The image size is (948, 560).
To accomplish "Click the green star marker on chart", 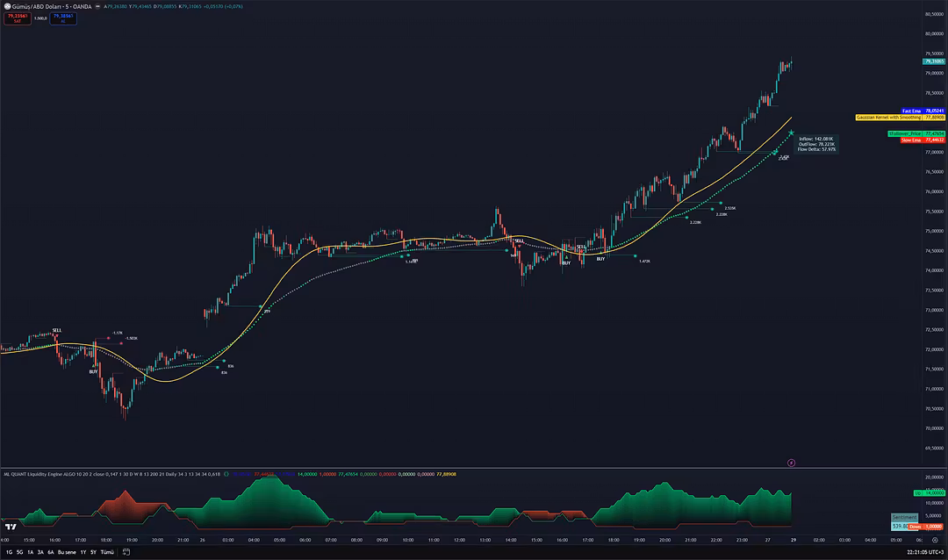I will tap(791, 133).
